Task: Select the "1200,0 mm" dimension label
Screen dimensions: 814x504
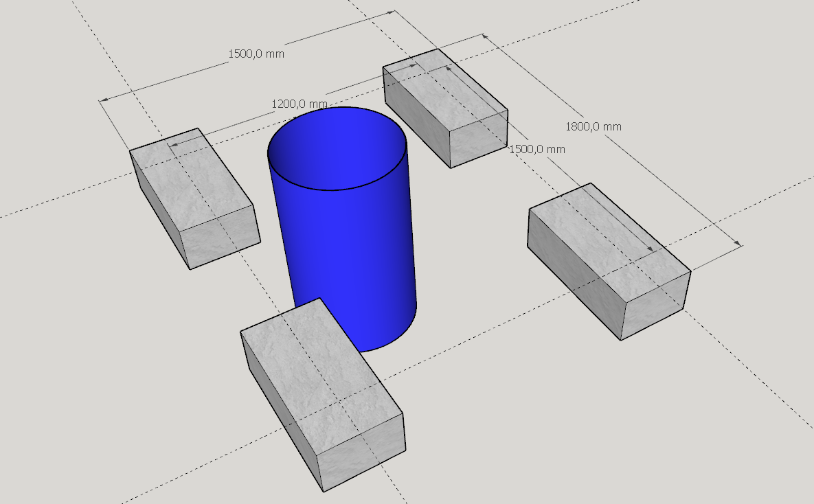Action: pyautogui.click(x=299, y=104)
